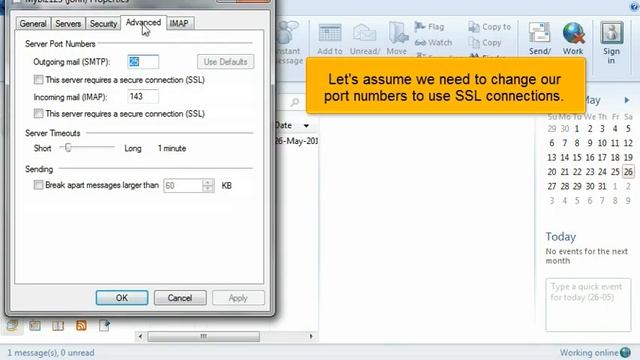Enable SSL for outgoing SMTP server
The image size is (640, 360).
[38, 80]
